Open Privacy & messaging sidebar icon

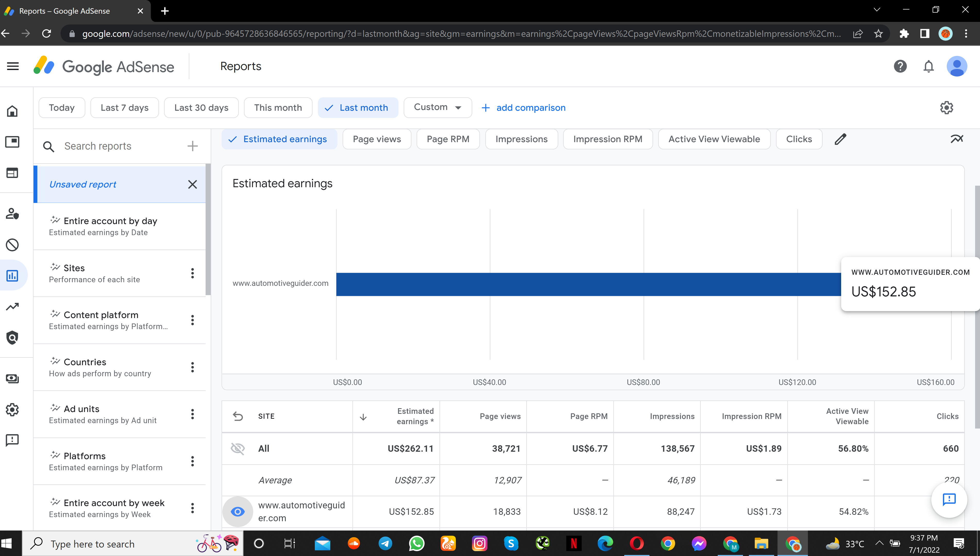tap(12, 213)
